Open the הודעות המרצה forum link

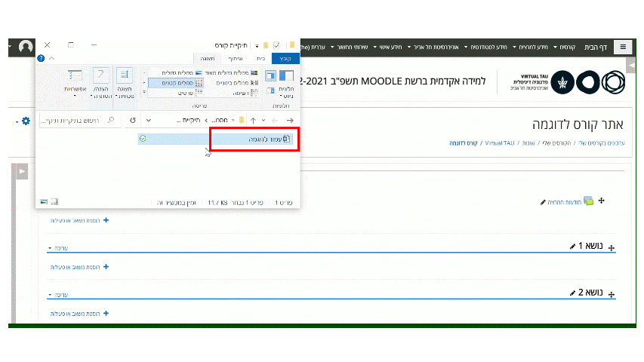pyautogui.click(x=564, y=202)
